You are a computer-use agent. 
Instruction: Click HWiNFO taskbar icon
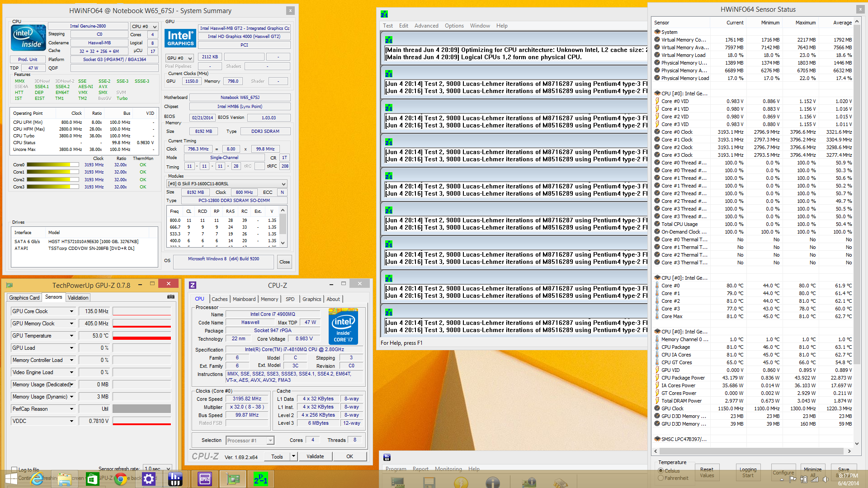point(175,479)
